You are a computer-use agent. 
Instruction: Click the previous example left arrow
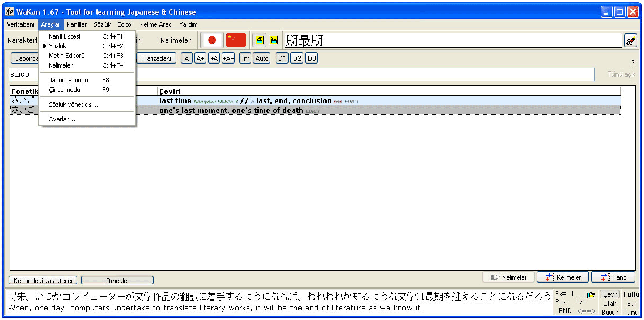click(x=581, y=311)
